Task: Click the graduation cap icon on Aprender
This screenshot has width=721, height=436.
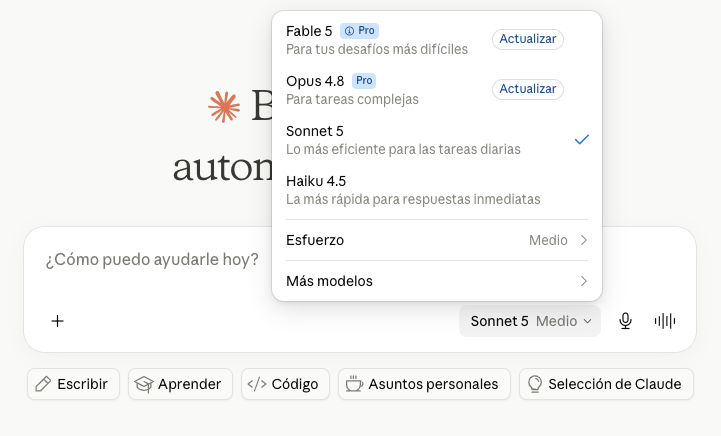Action: (144, 384)
